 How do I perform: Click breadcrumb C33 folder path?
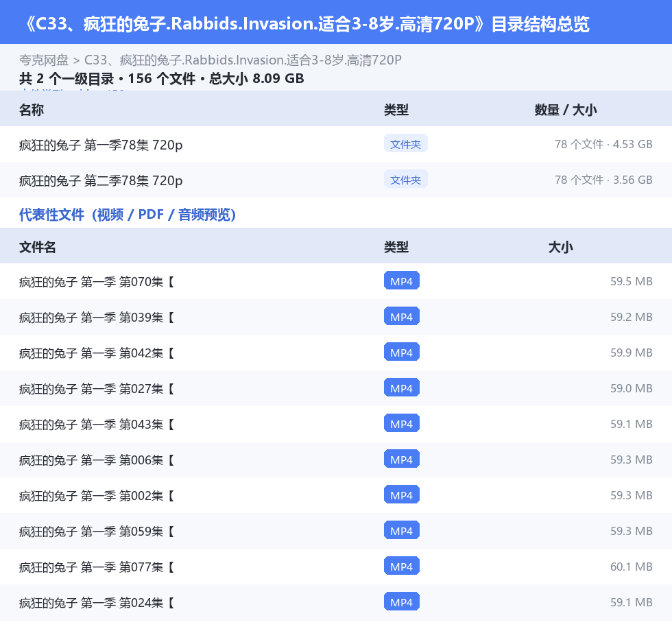pos(243,60)
